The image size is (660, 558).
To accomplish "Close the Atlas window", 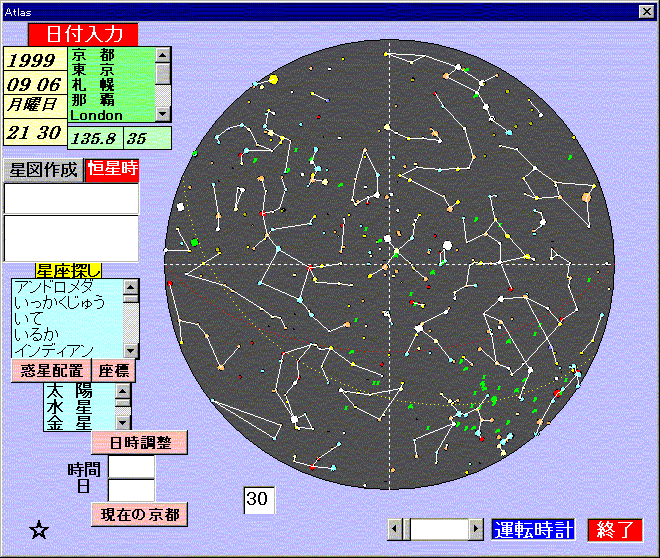I will tap(647, 11).
